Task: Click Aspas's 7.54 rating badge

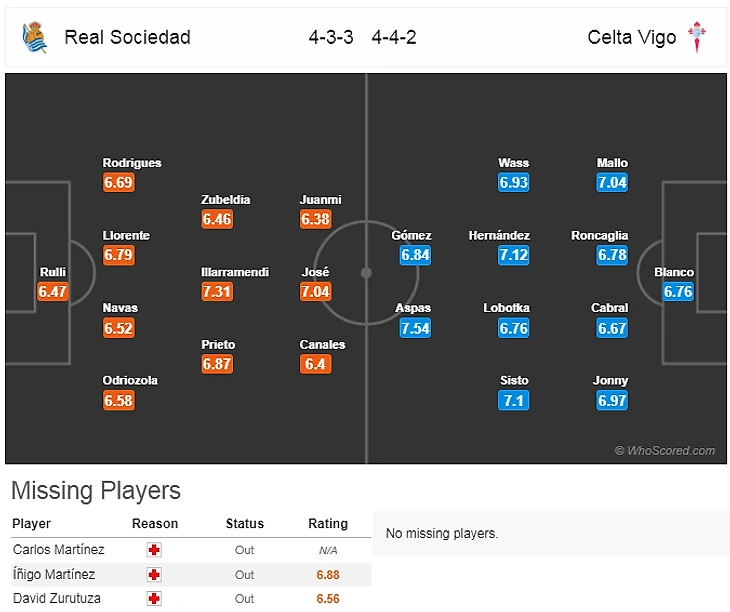Action: 415,328
